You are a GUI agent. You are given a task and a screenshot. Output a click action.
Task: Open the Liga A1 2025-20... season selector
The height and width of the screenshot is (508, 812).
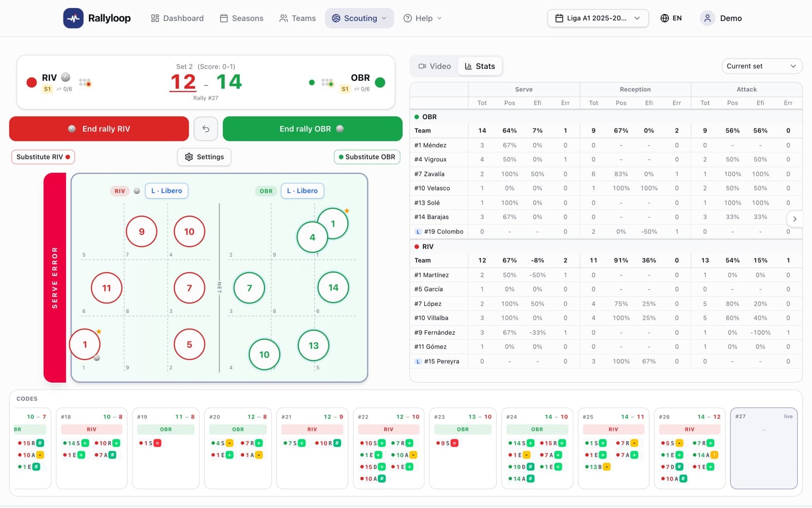[598, 18]
